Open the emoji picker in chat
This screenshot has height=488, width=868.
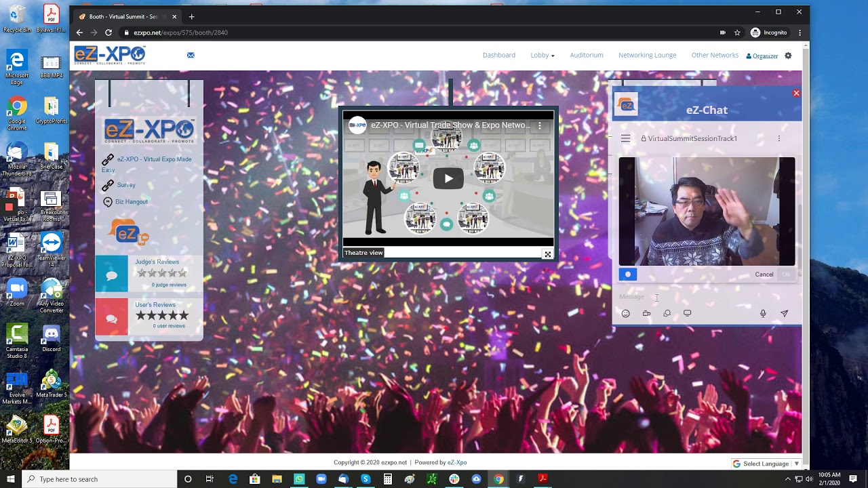[625, 313]
